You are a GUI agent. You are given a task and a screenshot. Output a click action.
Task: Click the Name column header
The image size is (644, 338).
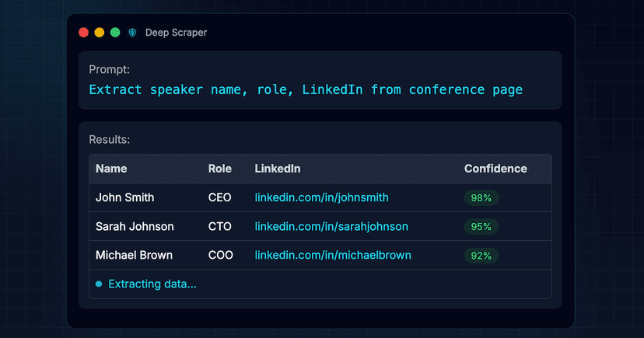pyautogui.click(x=111, y=169)
